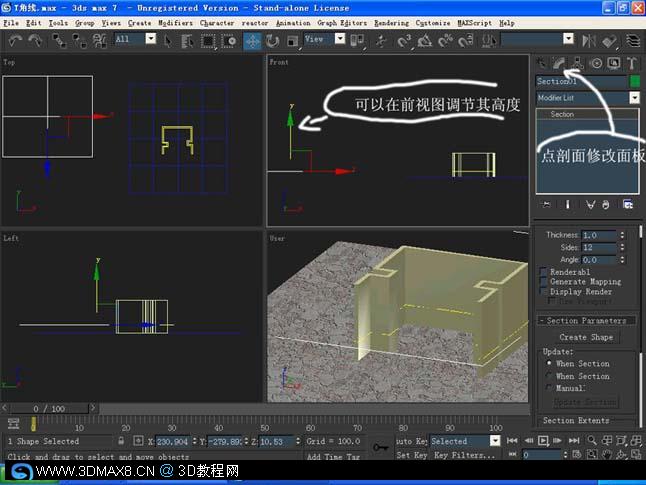Click the Play Animation button
This screenshot has width=646, height=485.
coord(543,440)
